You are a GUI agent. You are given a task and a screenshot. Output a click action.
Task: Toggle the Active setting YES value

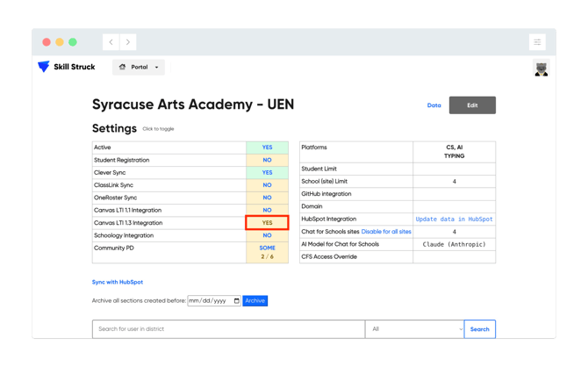point(267,148)
